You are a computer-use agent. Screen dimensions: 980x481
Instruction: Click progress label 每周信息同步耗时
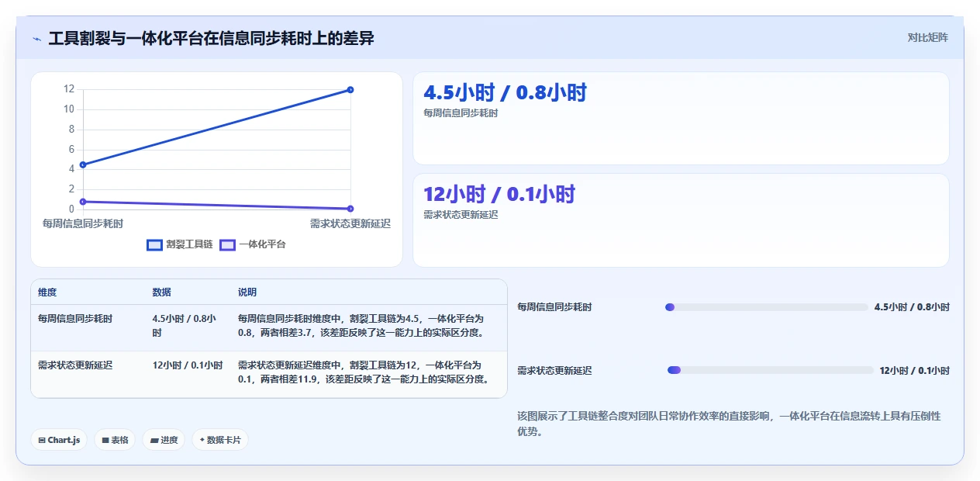click(x=554, y=307)
